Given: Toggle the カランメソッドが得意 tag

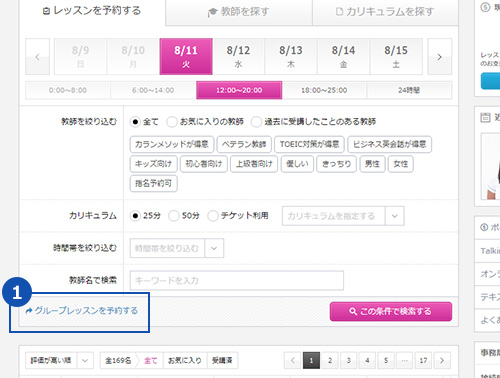Looking at the screenshot, I should (172, 144).
